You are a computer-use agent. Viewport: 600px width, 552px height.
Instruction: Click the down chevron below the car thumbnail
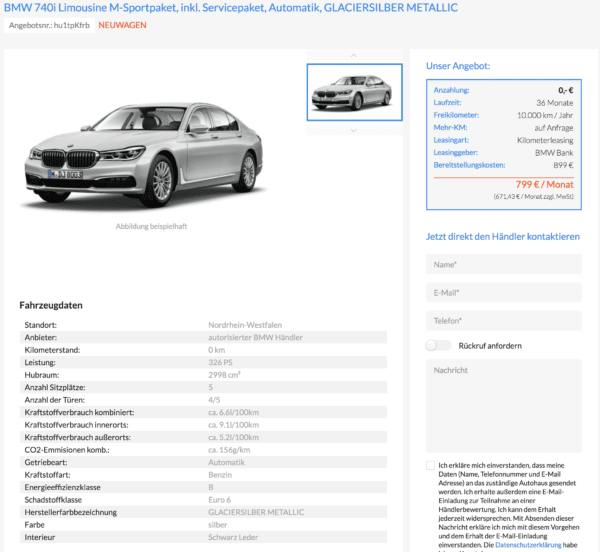(x=354, y=130)
